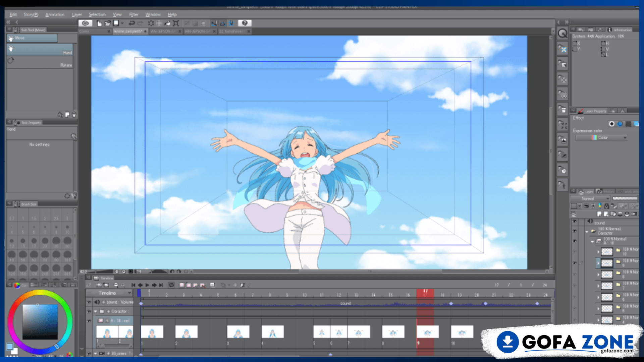The width and height of the screenshot is (644, 362).
Task: Open Expression color dropdown
Action: coord(602,137)
